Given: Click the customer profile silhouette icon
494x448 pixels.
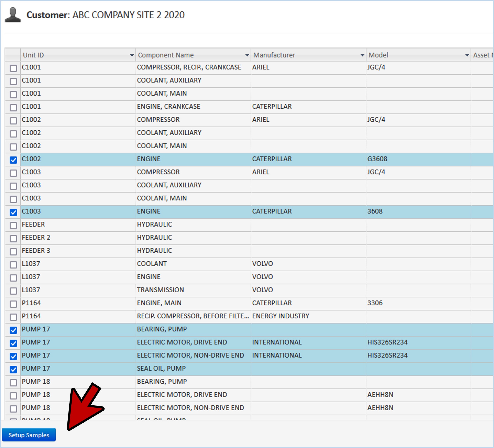Looking at the screenshot, I should point(13,15).
